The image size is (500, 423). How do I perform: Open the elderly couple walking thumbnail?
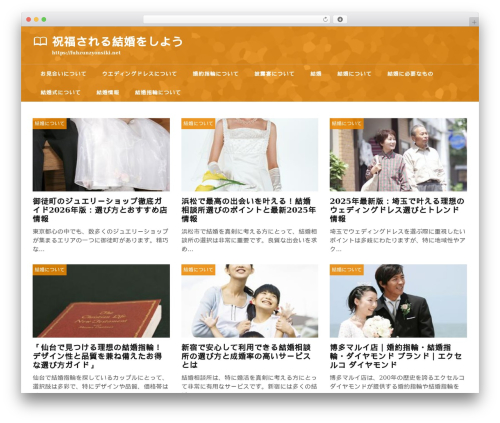pos(398,155)
